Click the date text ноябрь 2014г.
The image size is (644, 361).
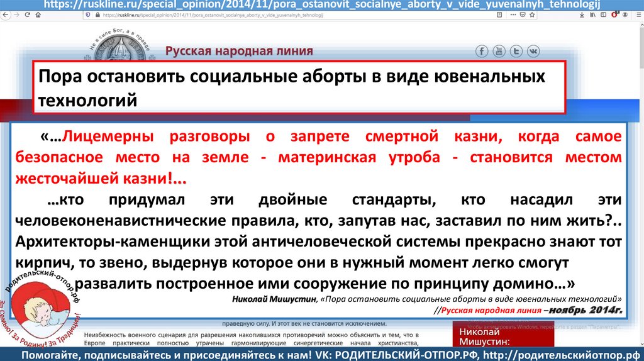(x=586, y=310)
